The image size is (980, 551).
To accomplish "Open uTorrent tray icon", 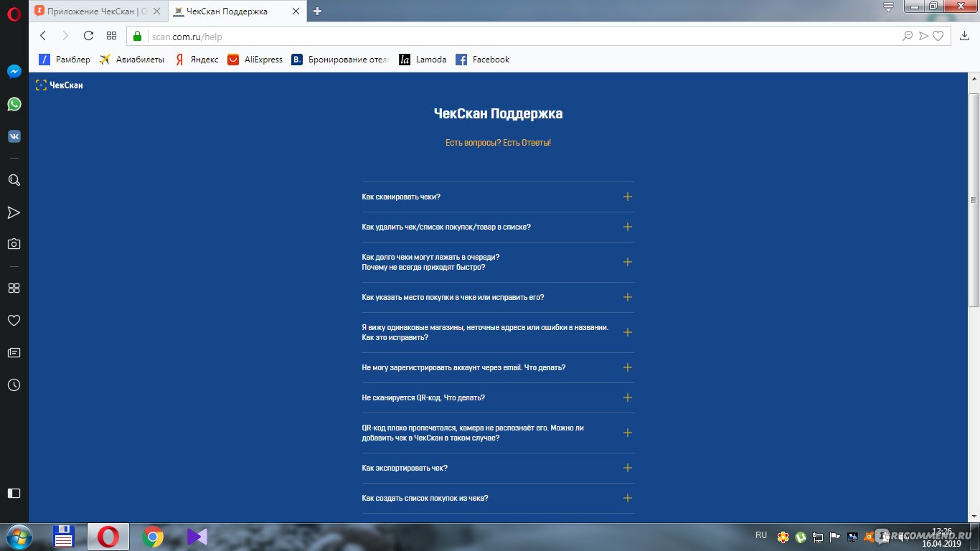I will pos(800,537).
